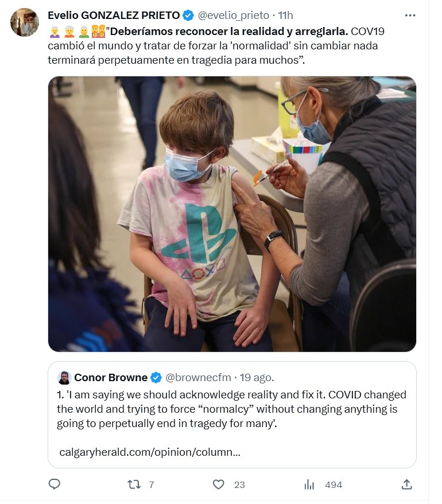
Task: Open view analytics bar-chart icon
Action: [x=309, y=484]
